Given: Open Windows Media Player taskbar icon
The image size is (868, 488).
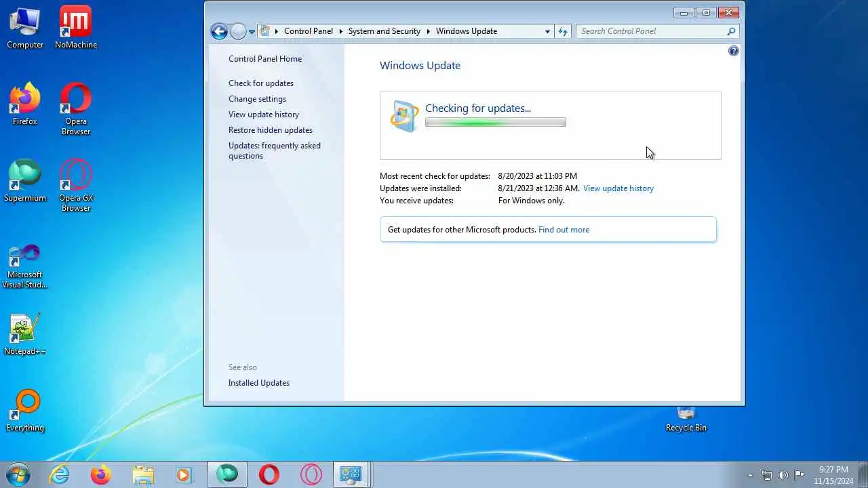Looking at the screenshot, I should [184, 474].
